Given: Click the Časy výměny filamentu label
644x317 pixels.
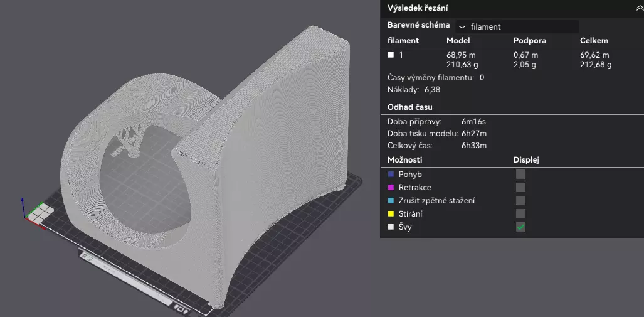Looking at the screenshot, I should click(431, 78).
